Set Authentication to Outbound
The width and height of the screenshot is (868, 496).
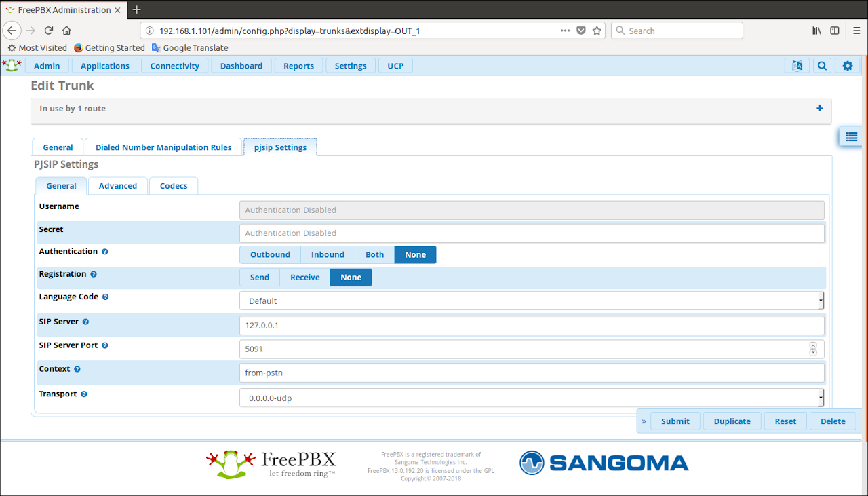(x=270, y=254)
